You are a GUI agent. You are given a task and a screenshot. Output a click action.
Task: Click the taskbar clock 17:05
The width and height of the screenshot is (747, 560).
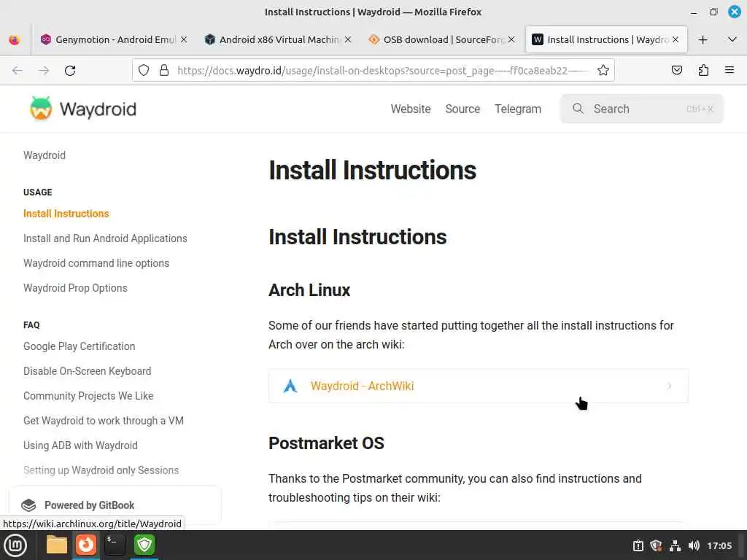point(719,545)
